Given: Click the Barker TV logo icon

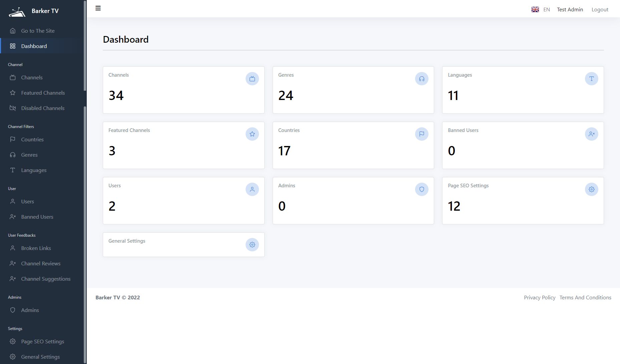Looking at the screenshot, I should coord(17,12).
